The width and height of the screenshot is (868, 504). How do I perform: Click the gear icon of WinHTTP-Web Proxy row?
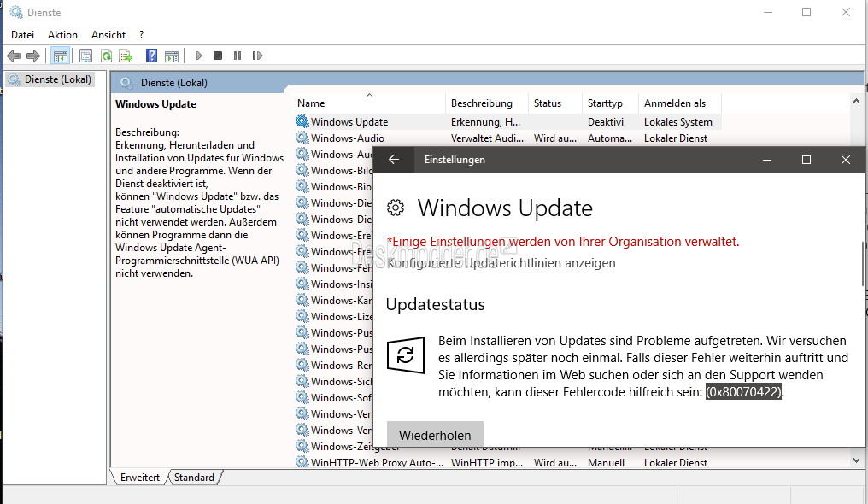pos(302,462)
